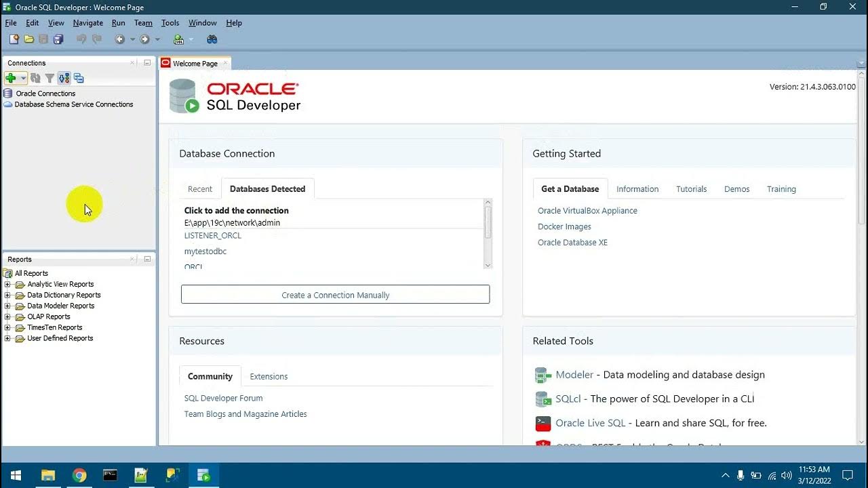The height and width of the screenshot is (488, 868).
Task: Open Team Blogs and Magazine Articles link
Action: (245, 414)
